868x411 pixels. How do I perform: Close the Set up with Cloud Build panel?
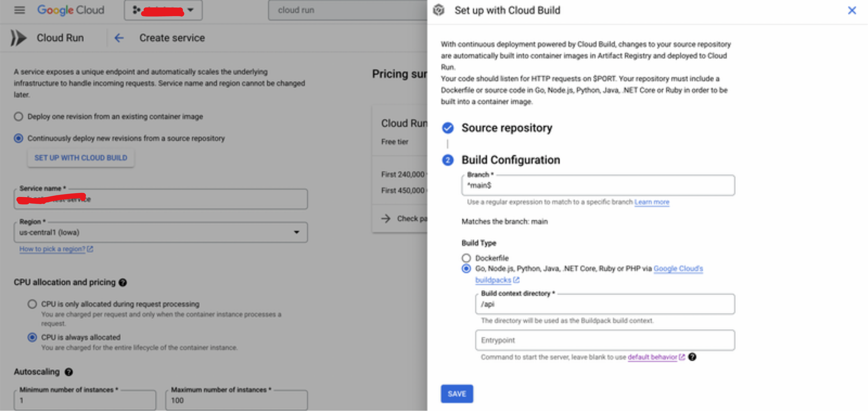(x=852, y=10)
